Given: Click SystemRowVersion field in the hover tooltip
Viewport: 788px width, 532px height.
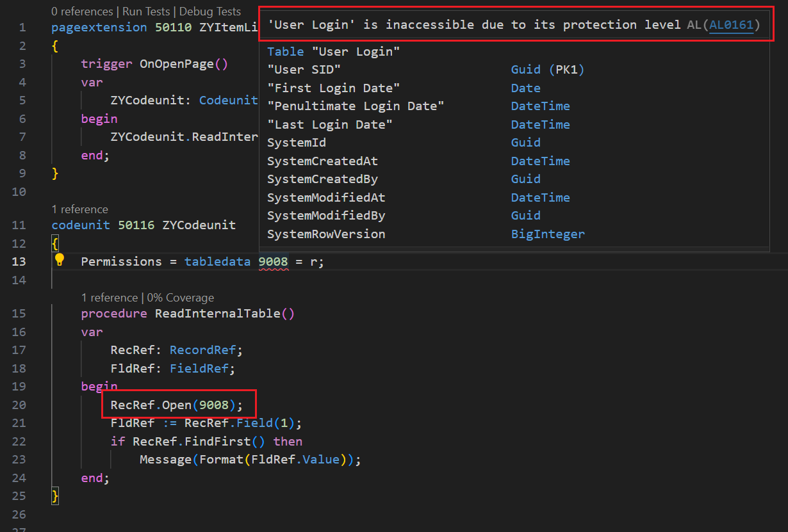Looking at the screenshot, I should 326,234.
